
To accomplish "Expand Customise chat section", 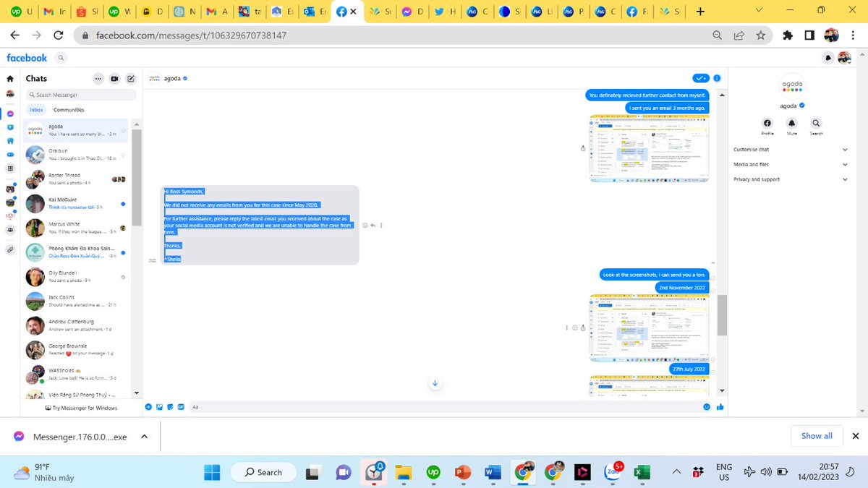I will [790, 150].
